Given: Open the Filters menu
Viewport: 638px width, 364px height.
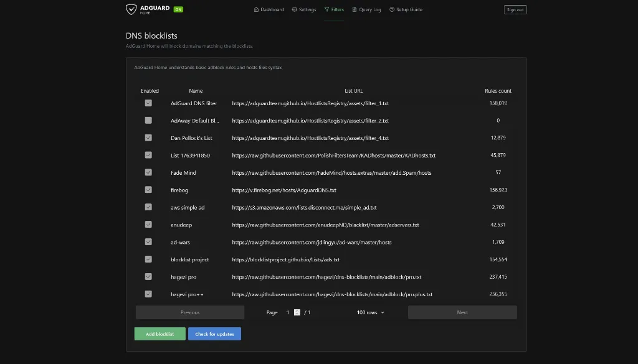Looking at the screenshot, I should 334,9.
